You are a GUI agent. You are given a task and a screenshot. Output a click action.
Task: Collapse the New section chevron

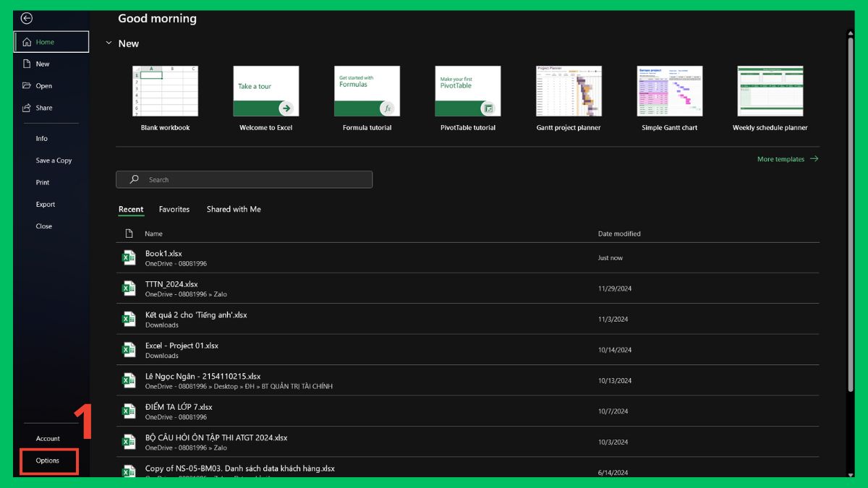109,43
